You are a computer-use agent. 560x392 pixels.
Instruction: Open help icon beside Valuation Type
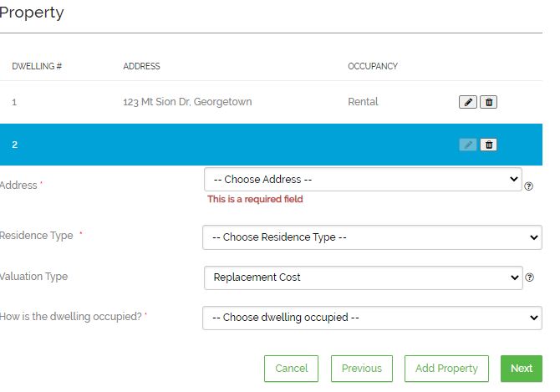point(529,277)
